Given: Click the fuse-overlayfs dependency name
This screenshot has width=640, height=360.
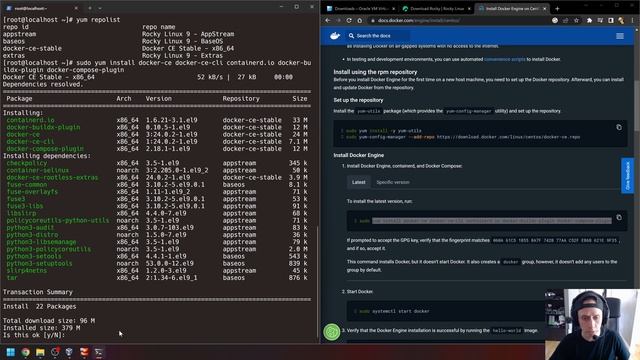Looking at the screenshot, I should coord(32,192).
